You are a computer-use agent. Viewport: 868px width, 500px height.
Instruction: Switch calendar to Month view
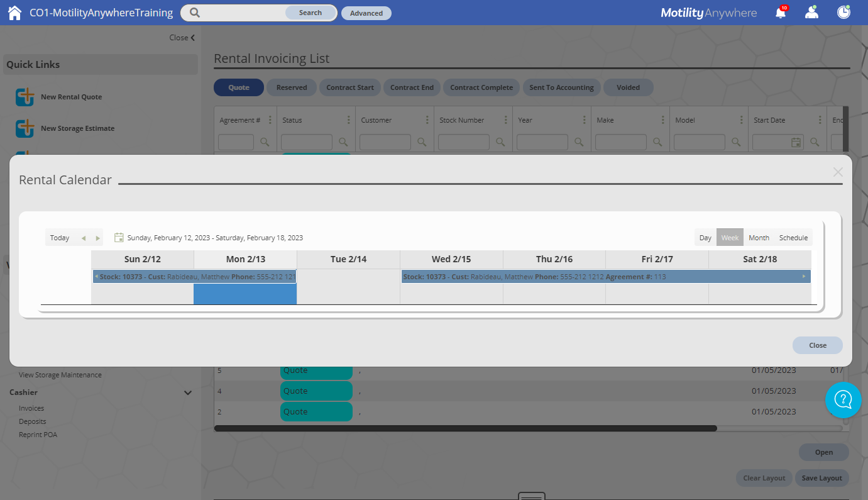coord(759,238)
